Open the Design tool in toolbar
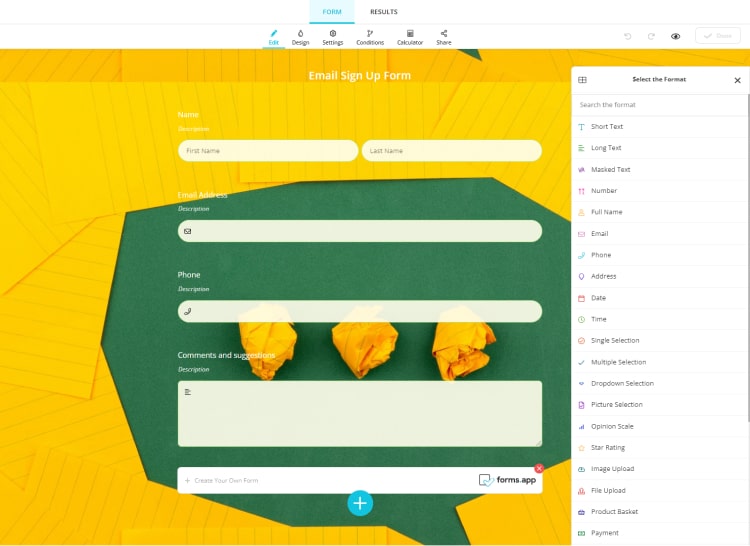The image size is (750, 546). point(300,37)
